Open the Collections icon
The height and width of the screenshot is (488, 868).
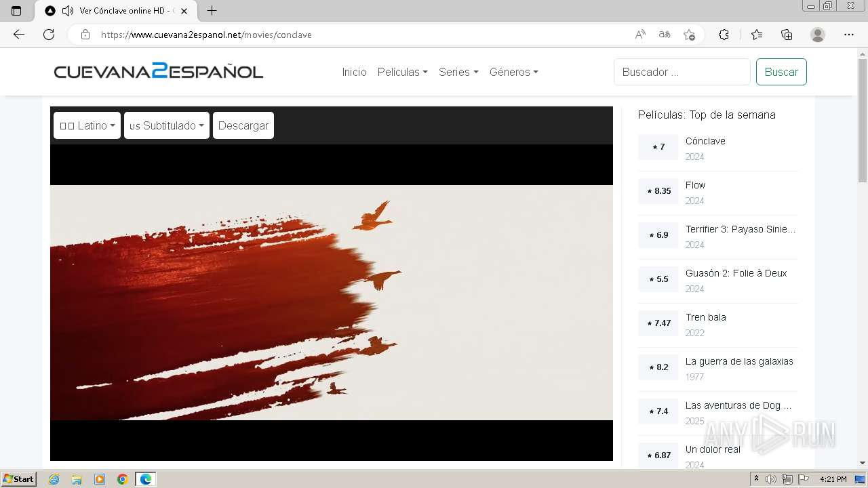[787, 35]
